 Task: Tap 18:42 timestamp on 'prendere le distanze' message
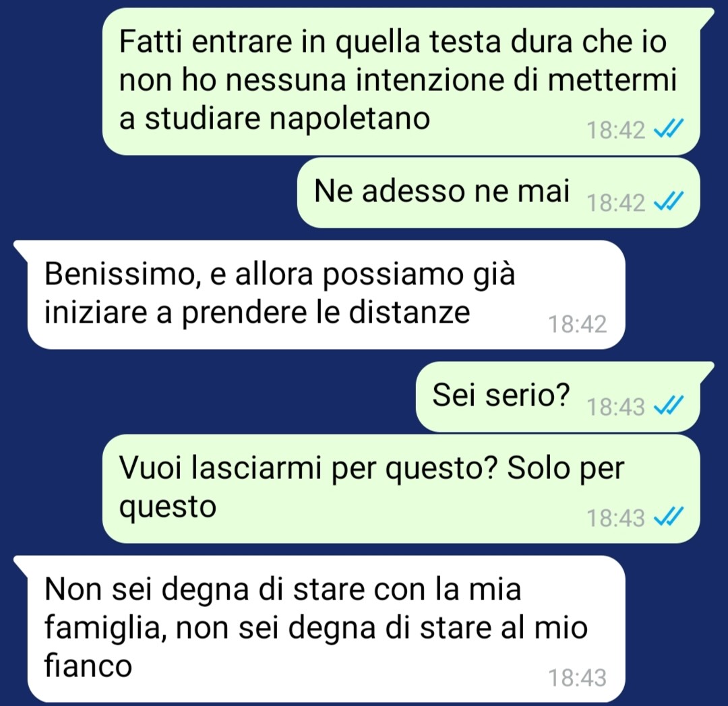click(578, 324)
